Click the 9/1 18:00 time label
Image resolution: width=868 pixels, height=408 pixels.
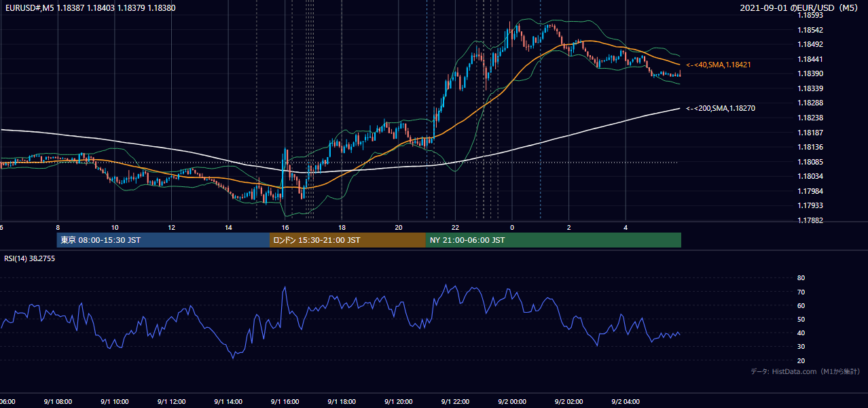(342, 401)
